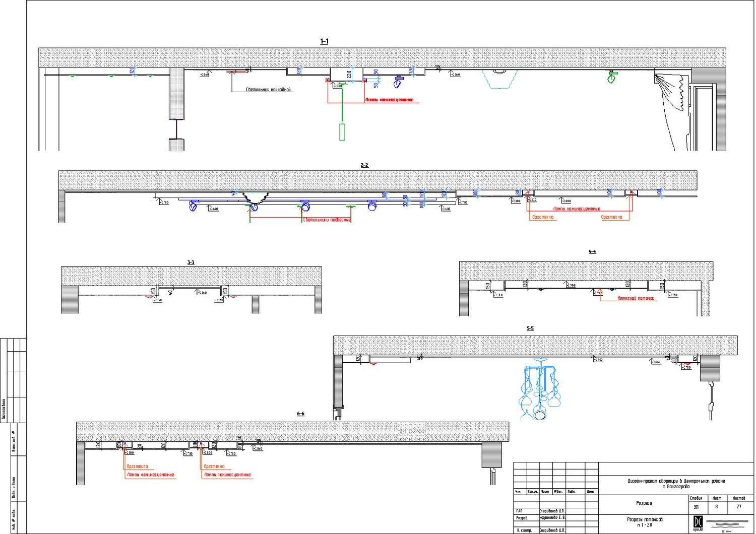Image resolution: width=756 pixels, height=534 pixels.
Task: Click the 'Светильник накладной' callout label
Action: tap(269, 90)
